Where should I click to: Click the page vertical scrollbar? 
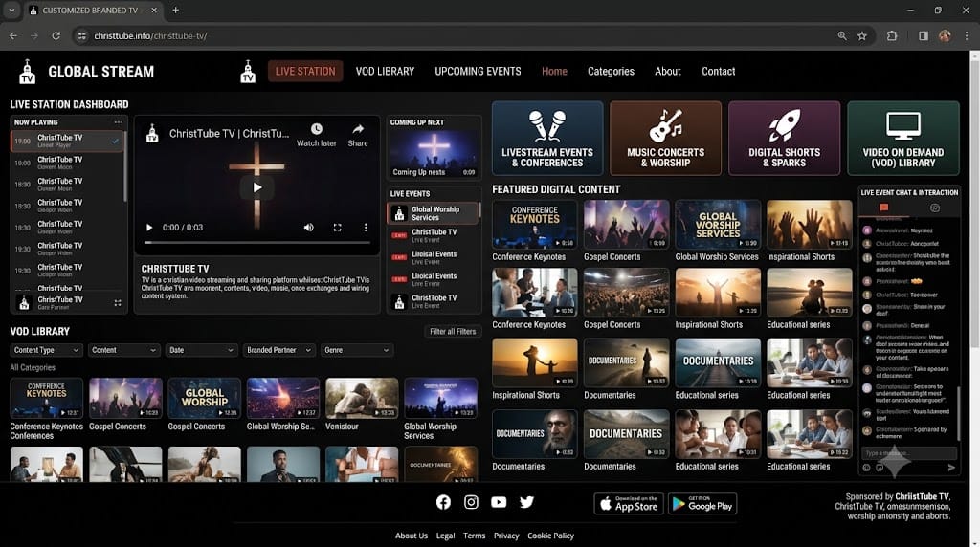975,206
